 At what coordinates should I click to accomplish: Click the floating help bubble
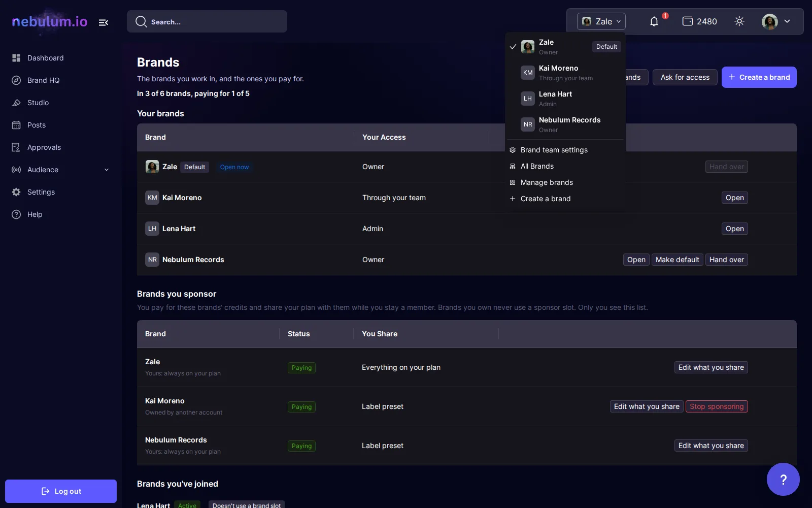[x=783, y=479]
